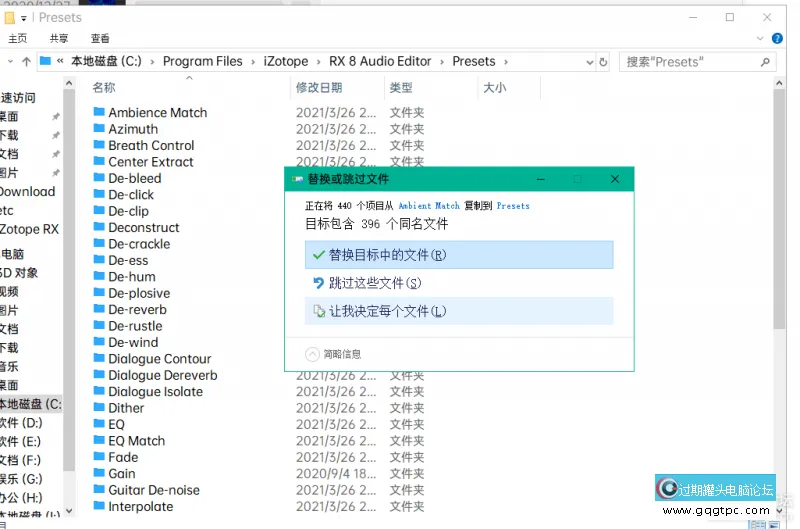Select the De-ess folder icon
Image resolution: width=800 pixels, height=529 pixels.
tap(99, 260)
